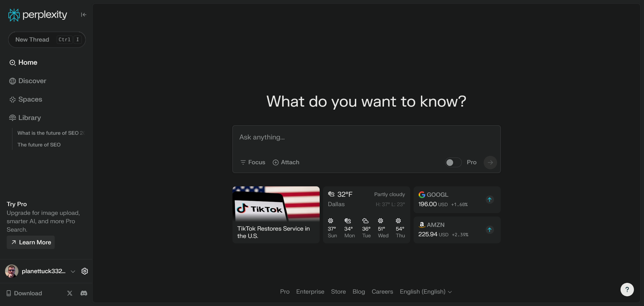Open the Focus selector
Image resolution: width=644 pixels, height=306 pixels.
tap(253, 163)
